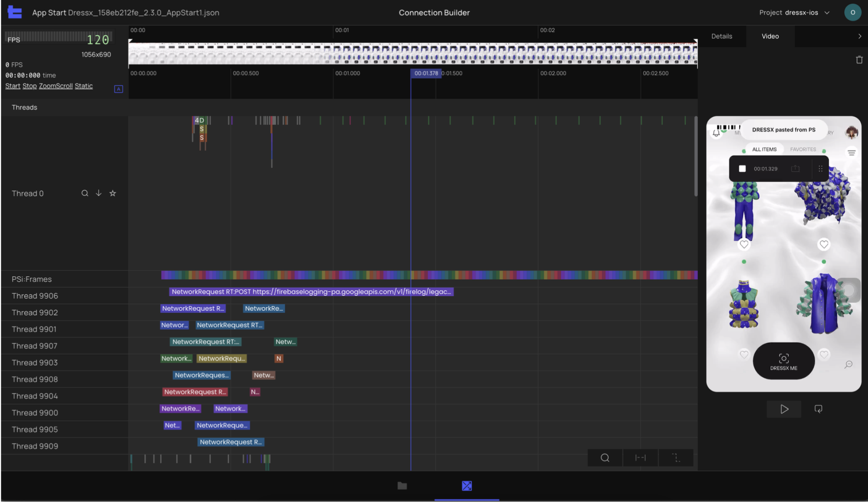Click the sync-to-timeline icon under video

(x=818, y=409)
